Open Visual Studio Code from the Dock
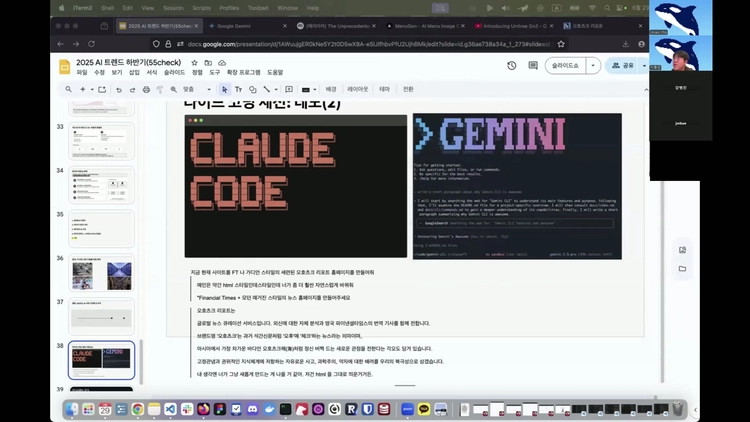Viewport: 750px width, 422px height. (x=170, y=409)
